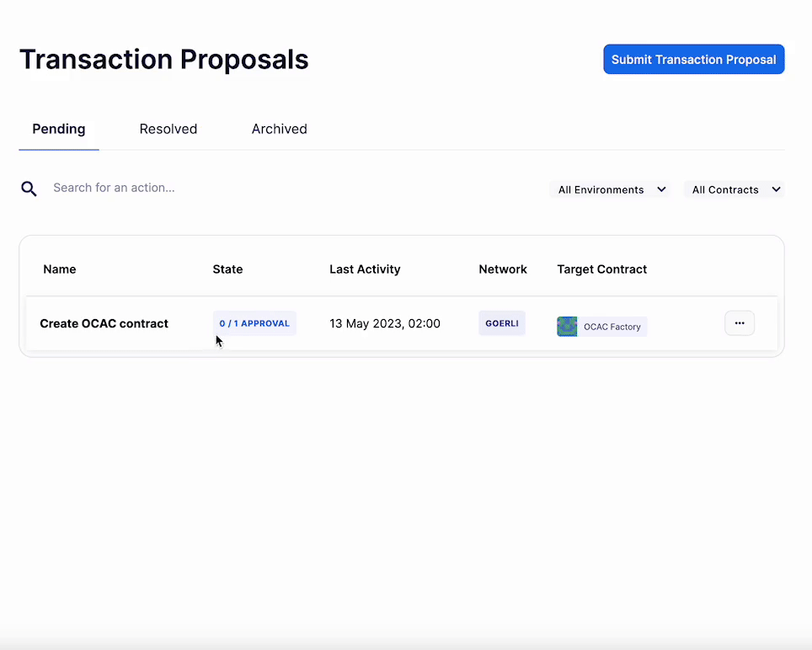Select the OCAC Factory target contract chip
This screenshot has height=650, width=812.
pyautogui.click(x=601, y=326)
